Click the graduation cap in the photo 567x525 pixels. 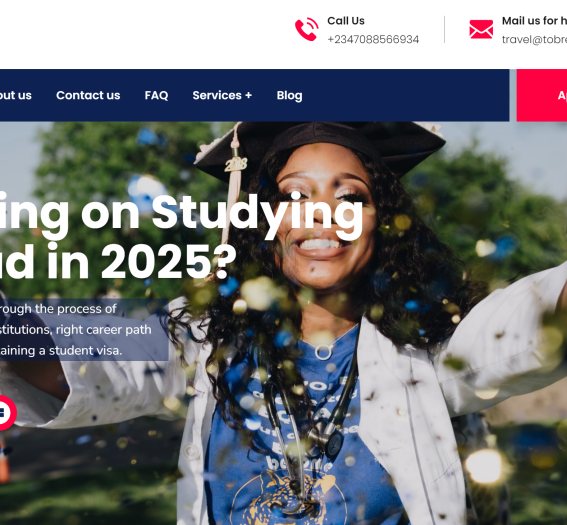click(320, 148)
